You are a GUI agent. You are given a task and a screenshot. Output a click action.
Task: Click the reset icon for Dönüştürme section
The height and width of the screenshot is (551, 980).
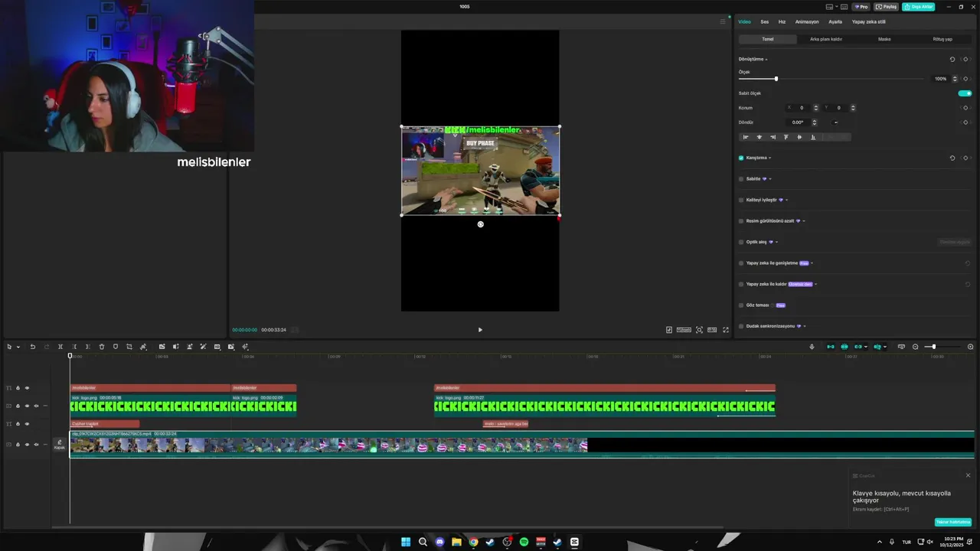click(x=952, y=59)
